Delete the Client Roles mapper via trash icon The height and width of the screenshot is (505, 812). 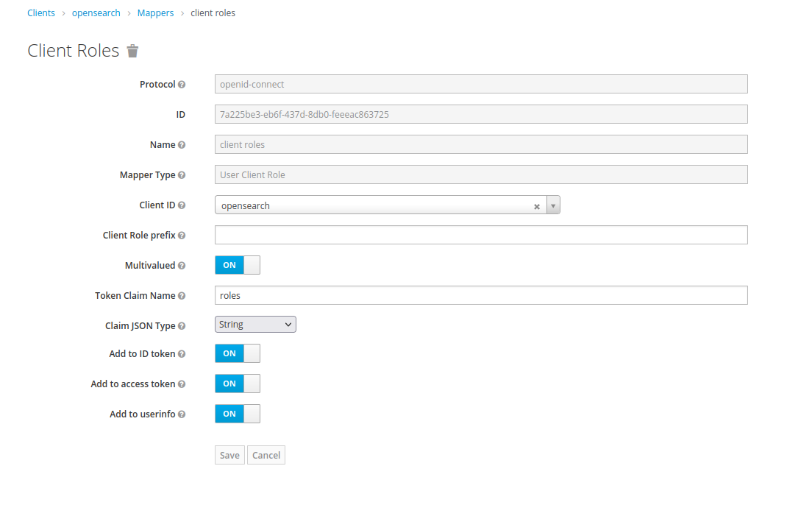click(132, 51)
